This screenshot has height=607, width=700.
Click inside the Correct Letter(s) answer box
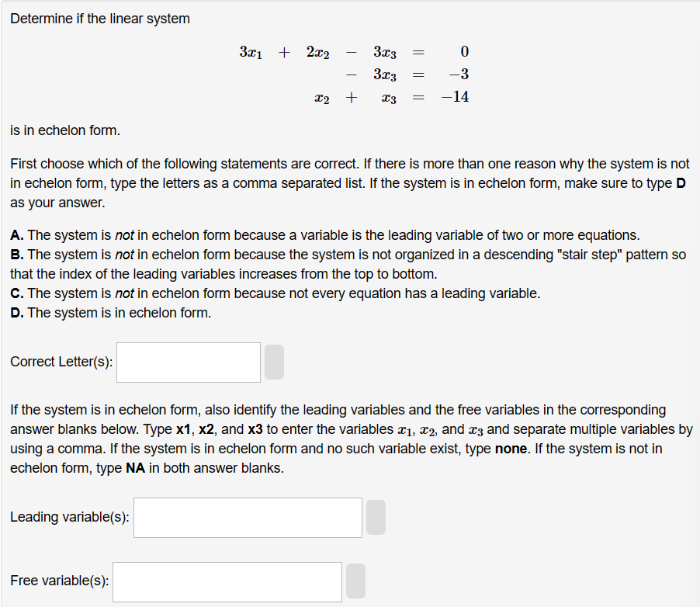pos(188,362)
